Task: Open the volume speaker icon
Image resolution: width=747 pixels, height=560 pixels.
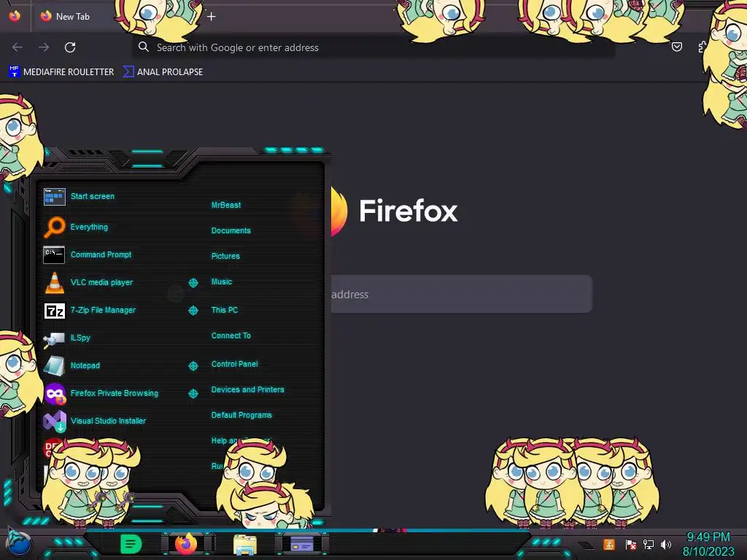Action: click(665, 544)
